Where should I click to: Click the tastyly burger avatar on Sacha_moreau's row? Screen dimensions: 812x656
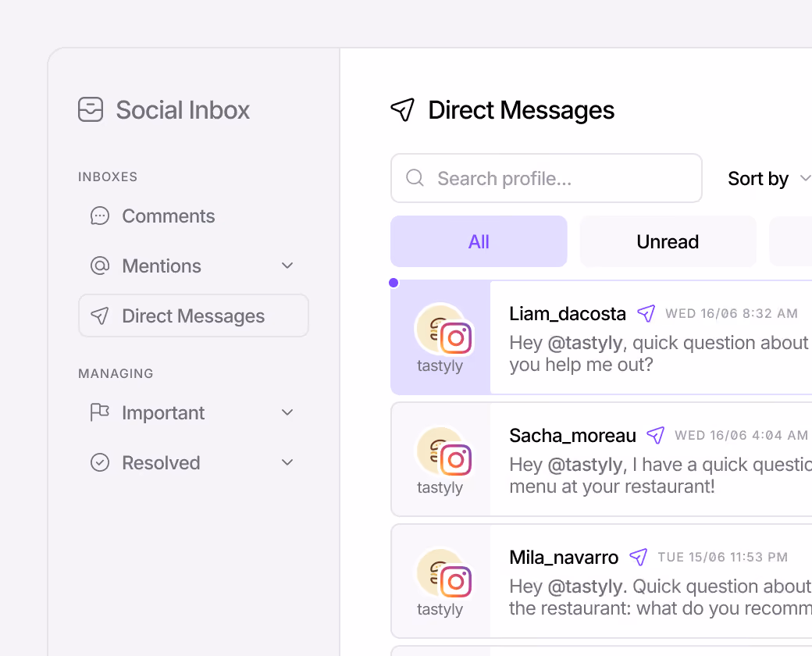point(431,449)
